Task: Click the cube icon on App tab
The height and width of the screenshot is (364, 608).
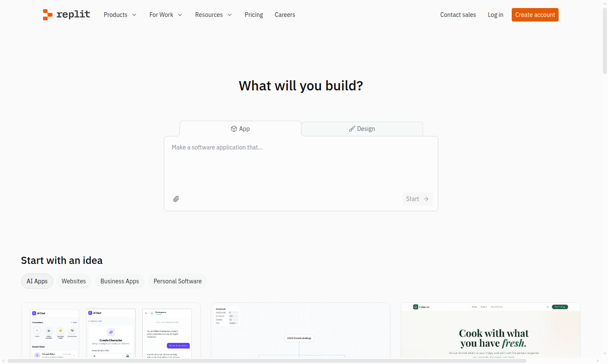Action: (233, 129)
